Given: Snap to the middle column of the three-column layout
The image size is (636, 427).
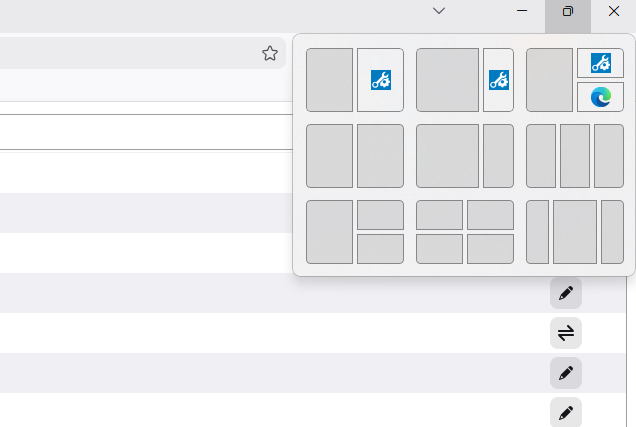Looking at the screenshot, I should (x=575, y=156).
